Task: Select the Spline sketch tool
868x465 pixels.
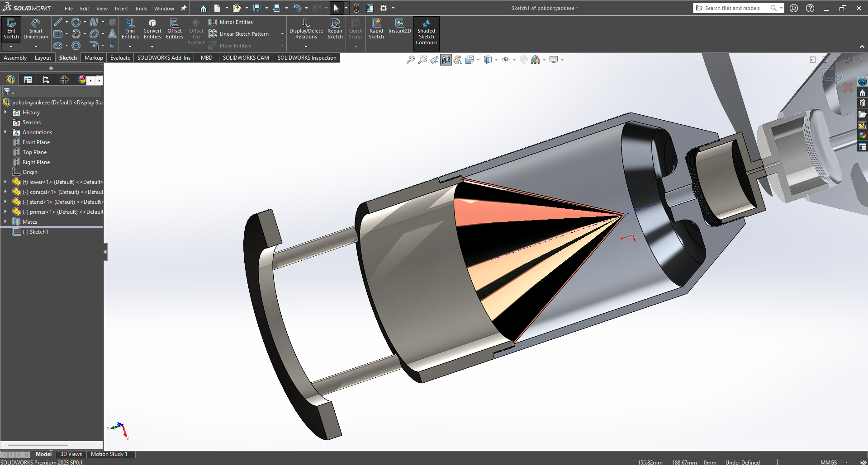Action: pos(94,22)
